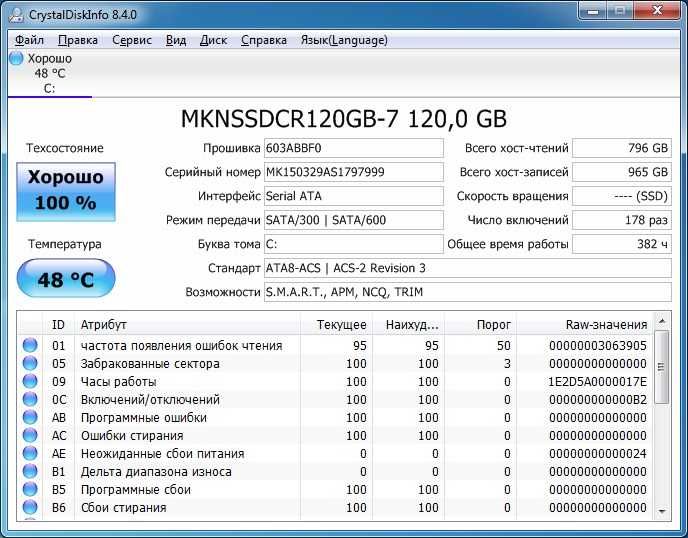Click the ID column header
This screenshot has width=688, height=538.
58,325
